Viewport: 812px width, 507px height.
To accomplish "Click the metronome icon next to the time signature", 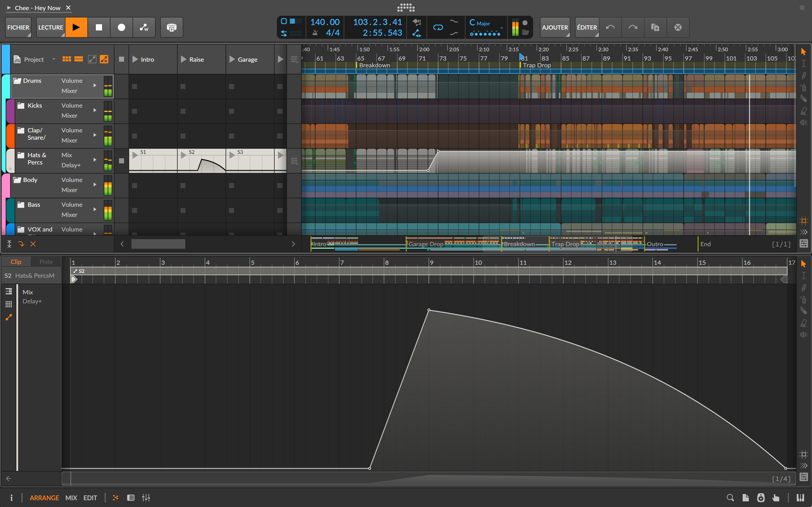I will pyautogui.click(x=315, y=32).
